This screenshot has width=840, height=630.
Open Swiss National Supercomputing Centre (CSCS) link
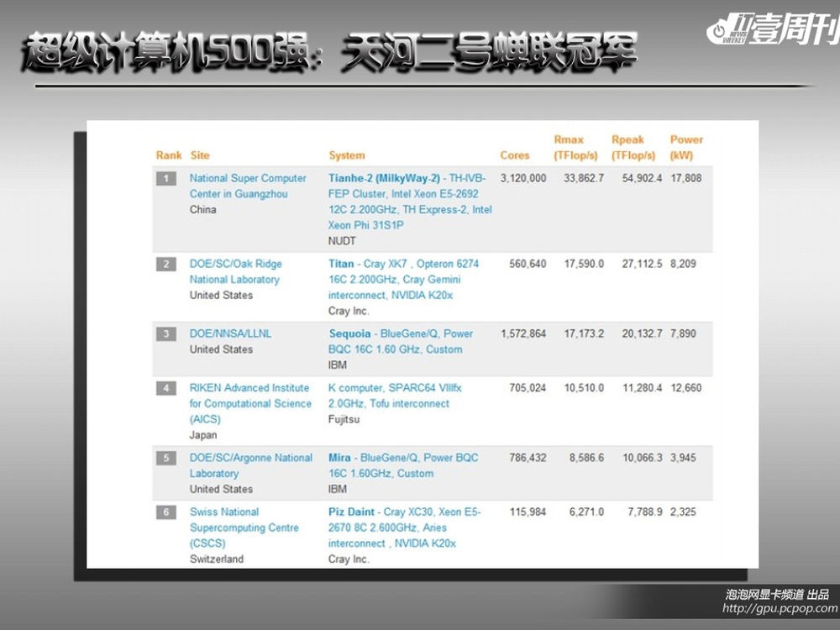244,528
